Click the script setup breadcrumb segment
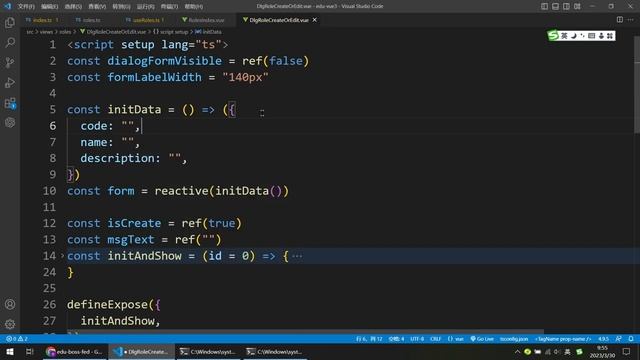This screenshot has height=360, width=640. tap(171, 32)
